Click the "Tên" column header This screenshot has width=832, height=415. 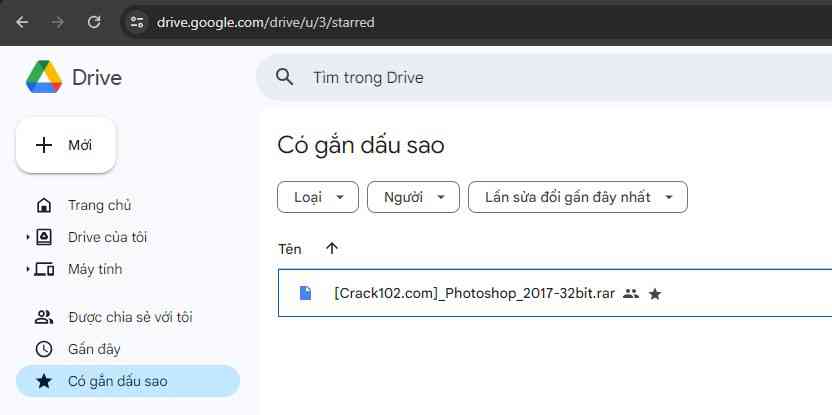pyautogui.click(x=290, y=249)
